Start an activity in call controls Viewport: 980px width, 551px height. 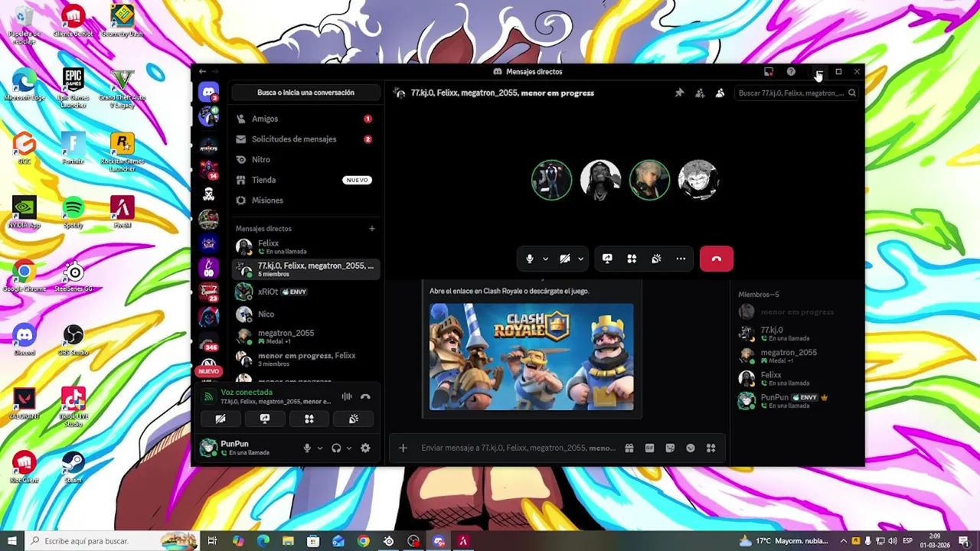click(632, 259)
